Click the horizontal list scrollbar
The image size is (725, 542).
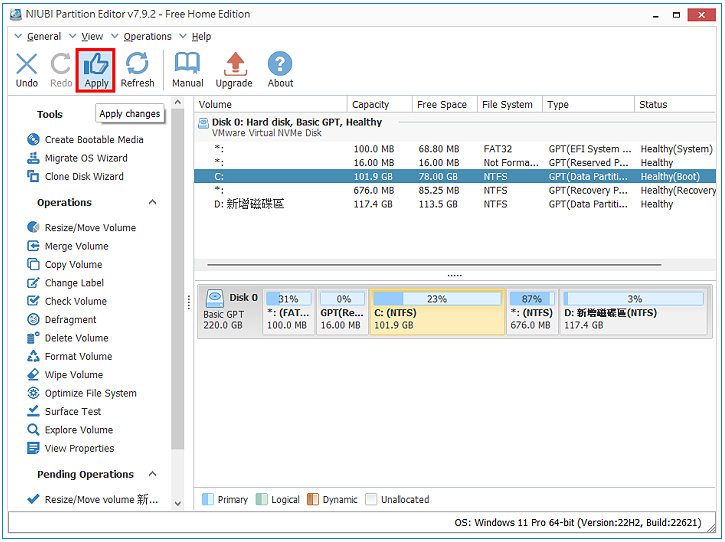(434, 265)
